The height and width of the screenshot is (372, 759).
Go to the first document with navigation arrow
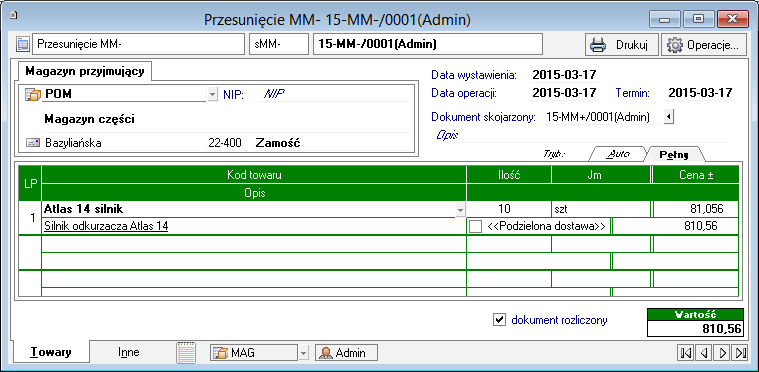coord(685,353)
